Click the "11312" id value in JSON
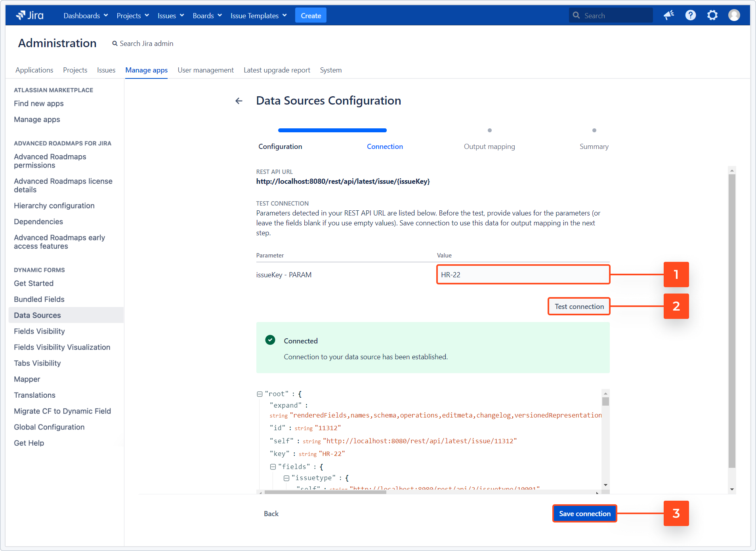This screenshot has height=551, width=756. coord(328,428)
